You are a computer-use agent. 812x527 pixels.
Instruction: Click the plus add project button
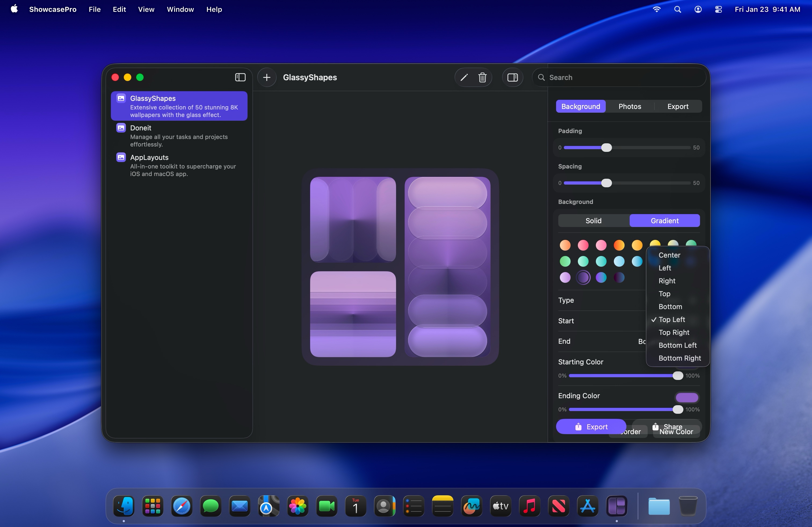tap(267, 77)
